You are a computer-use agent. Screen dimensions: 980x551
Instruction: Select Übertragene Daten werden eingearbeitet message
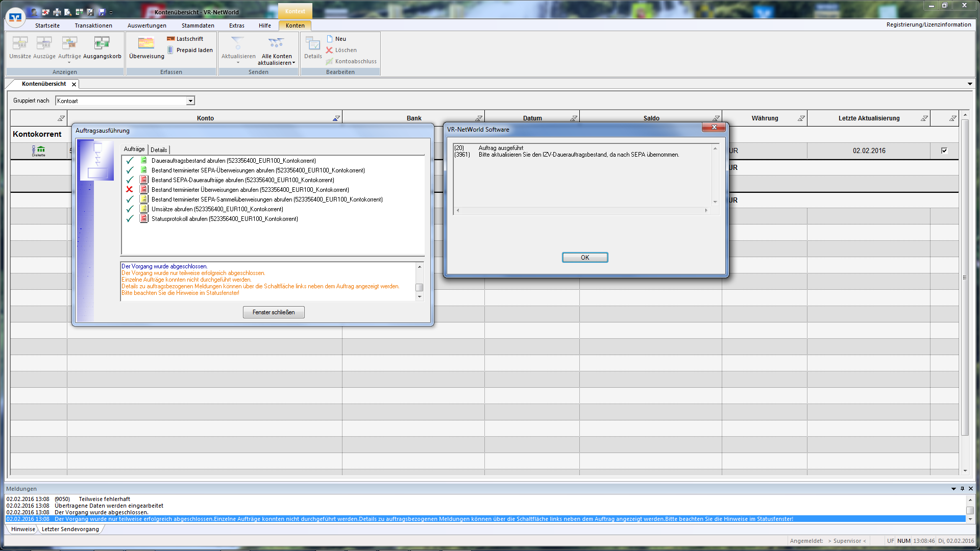coord(485,506)
